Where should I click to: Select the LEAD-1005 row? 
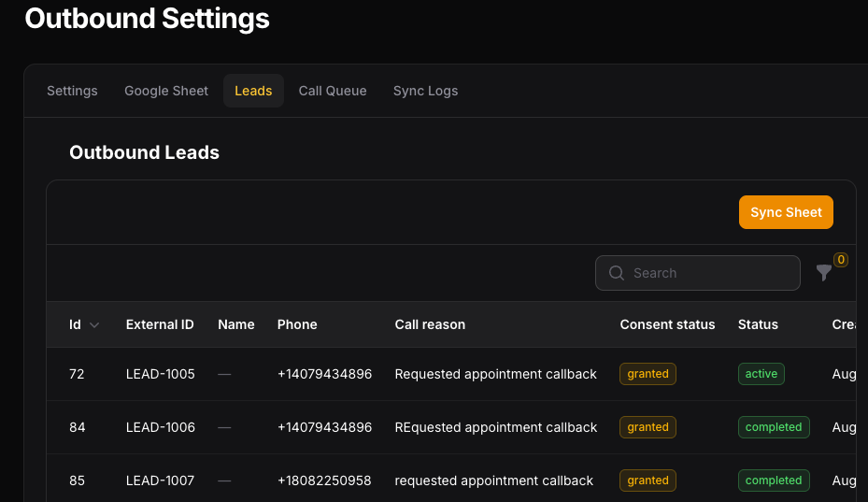point(451,374)
